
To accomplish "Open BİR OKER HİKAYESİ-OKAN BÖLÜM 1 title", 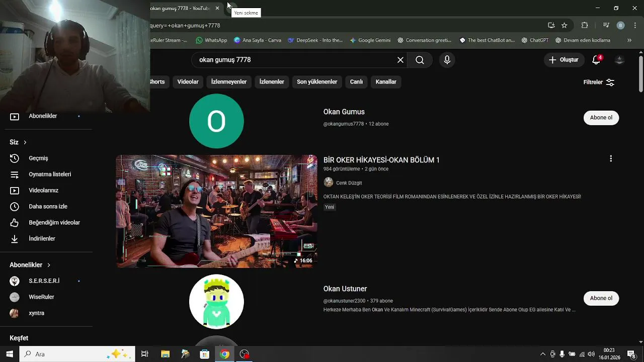I will tap(381, 160).
